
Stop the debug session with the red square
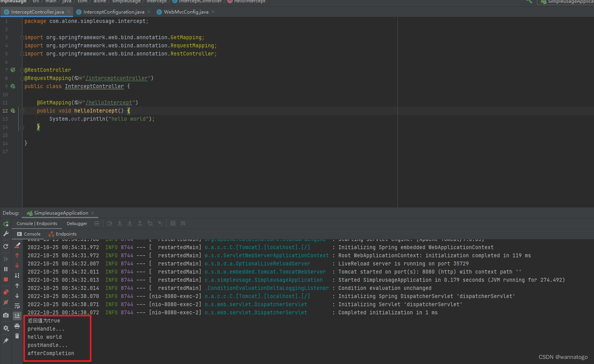pos(6,279)
